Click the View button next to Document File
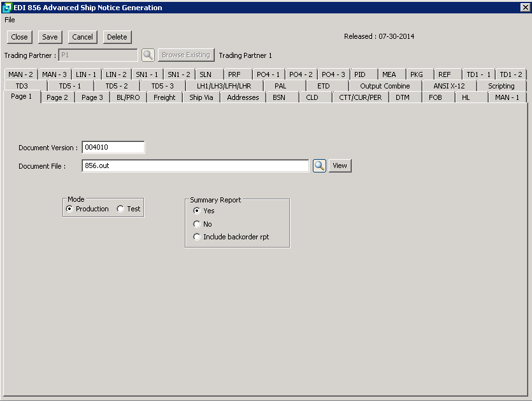The image size is (532, 401). coord(340,165)
